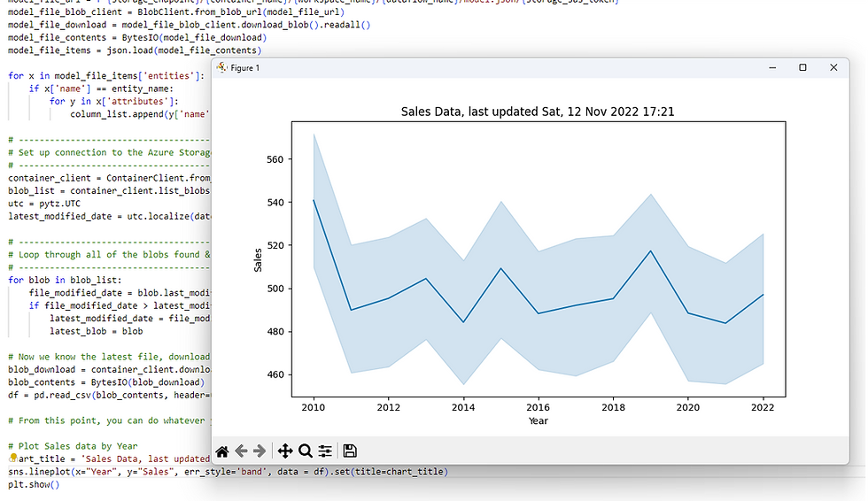This screenshot has width=868, height=501.
Task: Click the 520 y-axis tick label
Action: (x=275, y=245)
